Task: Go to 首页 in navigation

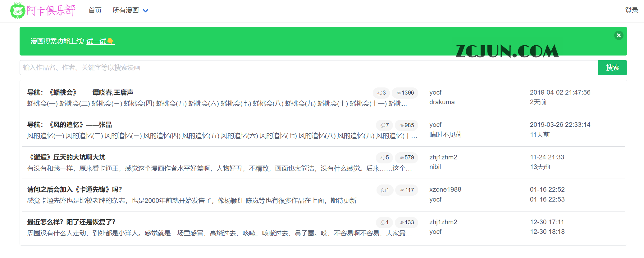Action: point(95,11)
